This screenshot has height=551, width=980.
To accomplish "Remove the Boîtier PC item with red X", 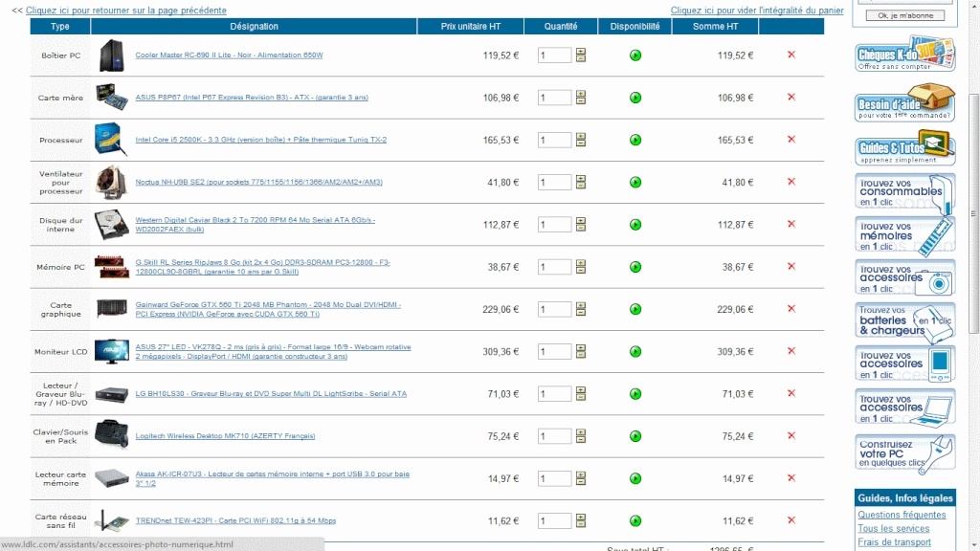I will 791,55.
